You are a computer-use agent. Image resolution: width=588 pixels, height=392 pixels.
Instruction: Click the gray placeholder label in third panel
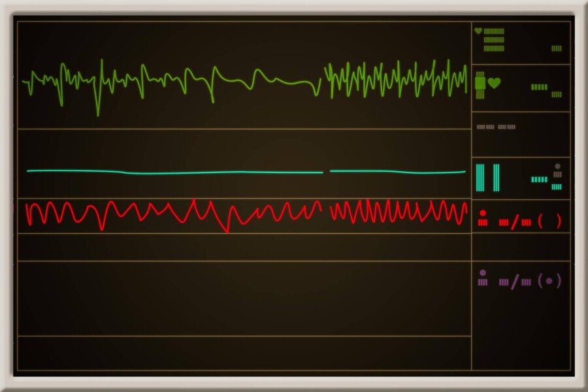(x=496, y=127)
